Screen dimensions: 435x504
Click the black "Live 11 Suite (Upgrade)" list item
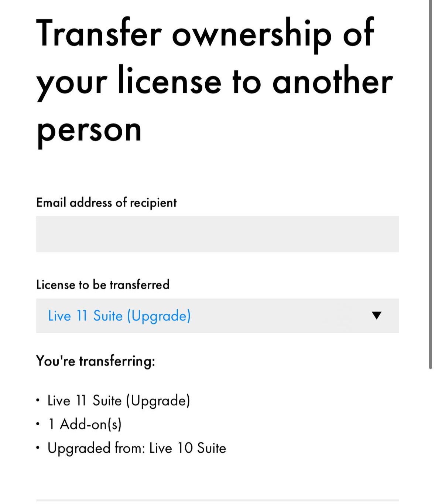(x=119, y=401)
